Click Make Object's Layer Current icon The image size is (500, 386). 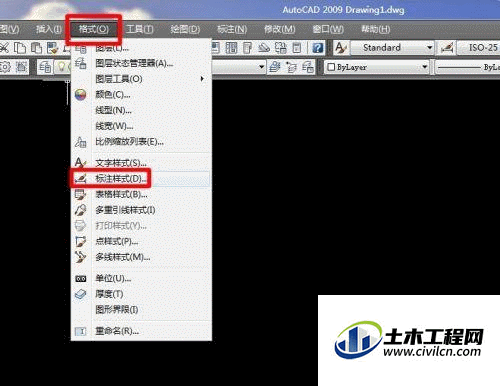(x=275, y=67)
